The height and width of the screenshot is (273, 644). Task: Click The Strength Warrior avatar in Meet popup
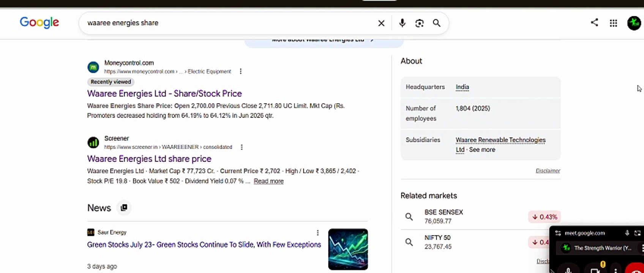[x=566, y=248]
